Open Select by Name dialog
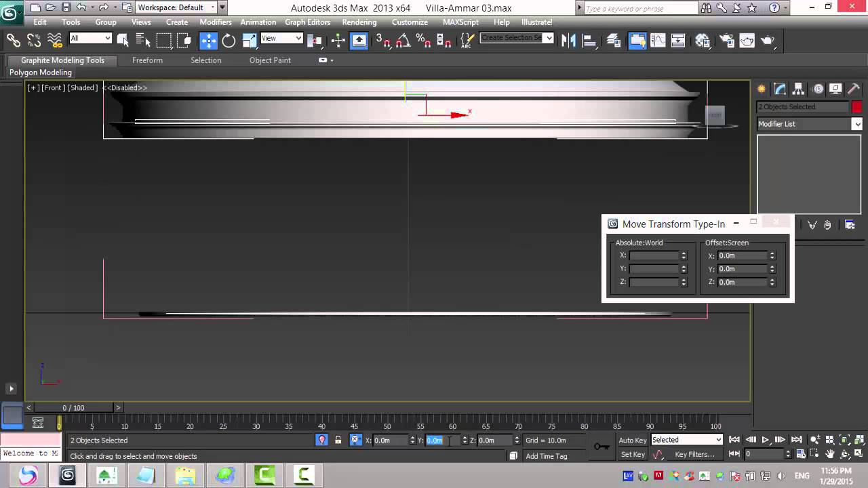868x488 pixels. pyautogui.click(x=143, y=41)
